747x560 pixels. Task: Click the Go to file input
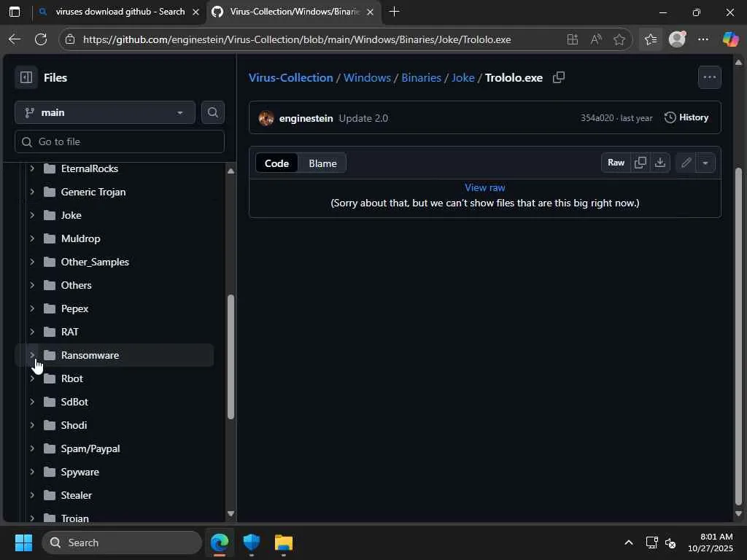coord(120,141)
